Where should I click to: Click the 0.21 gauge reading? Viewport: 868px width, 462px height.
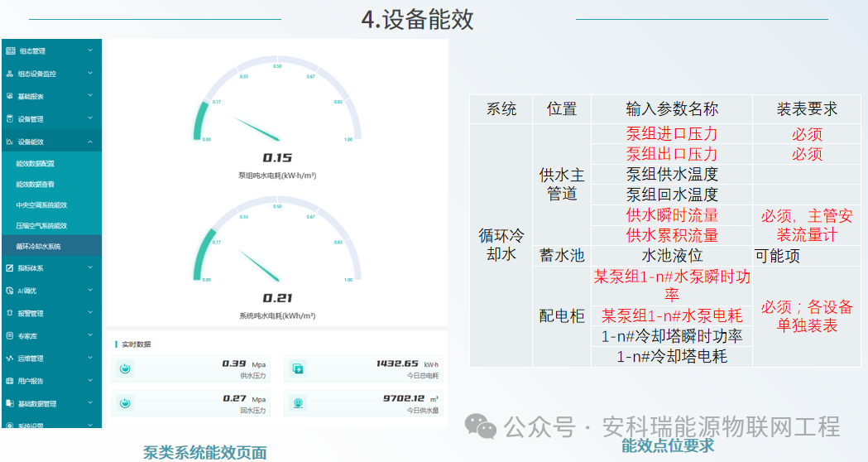(277, 298)
